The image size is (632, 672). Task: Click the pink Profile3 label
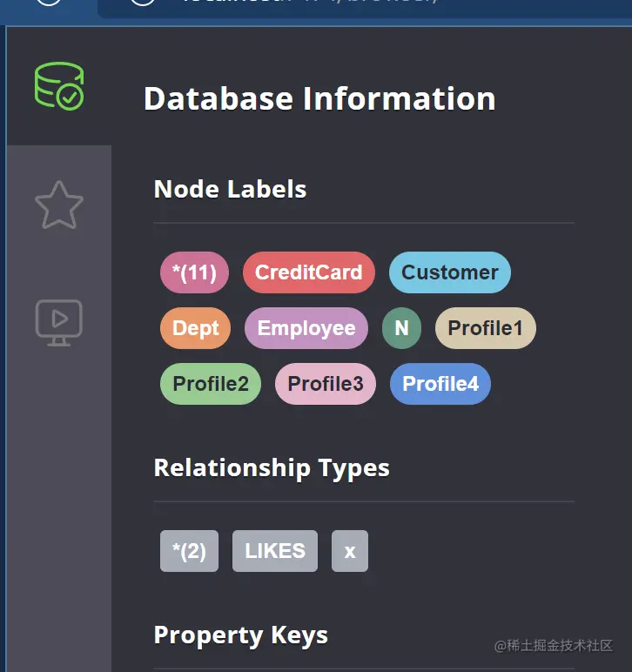click(x=326, y=384)
